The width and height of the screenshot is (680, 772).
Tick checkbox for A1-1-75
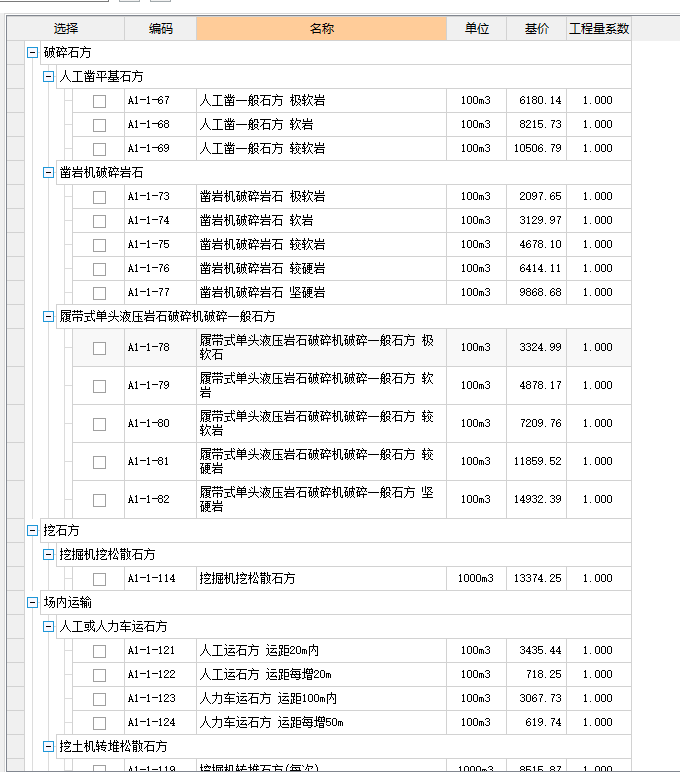(x=99, y=245)
